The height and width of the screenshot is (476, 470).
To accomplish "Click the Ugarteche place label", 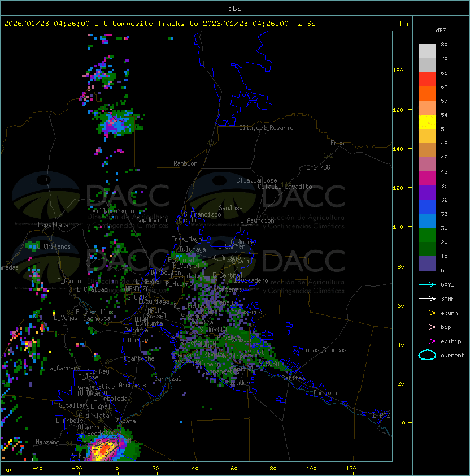I will click(140, 358).
